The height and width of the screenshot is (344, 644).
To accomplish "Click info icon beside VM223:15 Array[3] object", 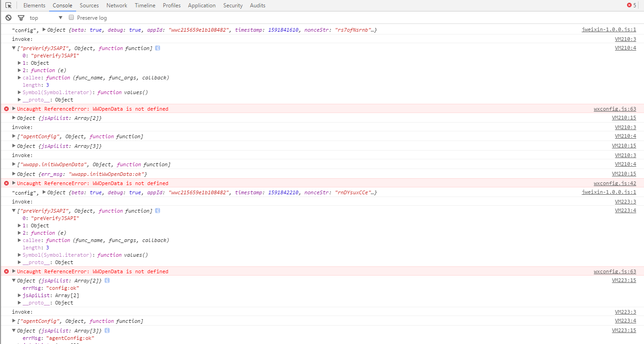I will tap(107, 331).
